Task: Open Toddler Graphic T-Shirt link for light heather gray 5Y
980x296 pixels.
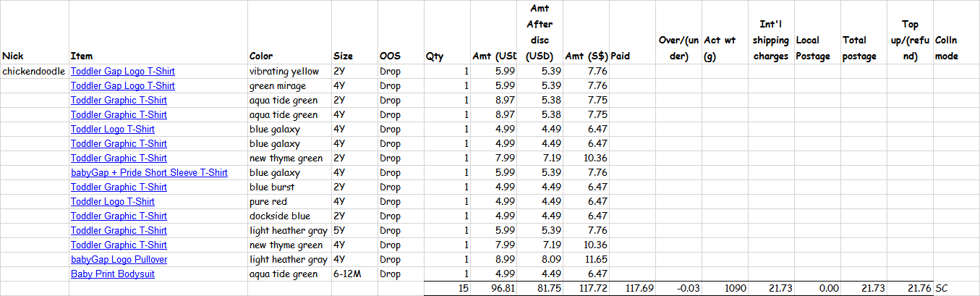Action: point(119,231)
